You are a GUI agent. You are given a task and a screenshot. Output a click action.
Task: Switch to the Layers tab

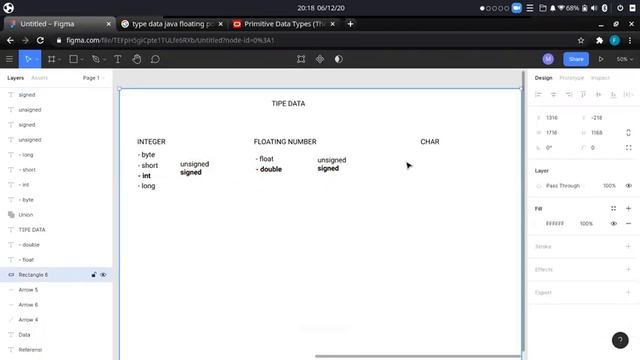pos(16,78)
